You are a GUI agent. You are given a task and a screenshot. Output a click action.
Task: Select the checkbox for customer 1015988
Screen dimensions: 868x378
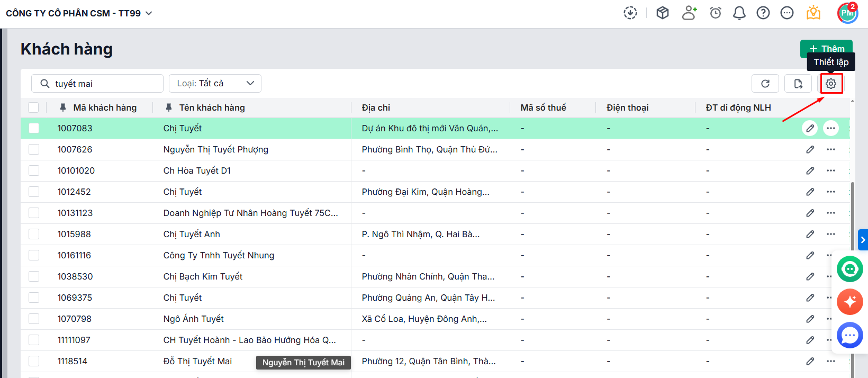34,234
